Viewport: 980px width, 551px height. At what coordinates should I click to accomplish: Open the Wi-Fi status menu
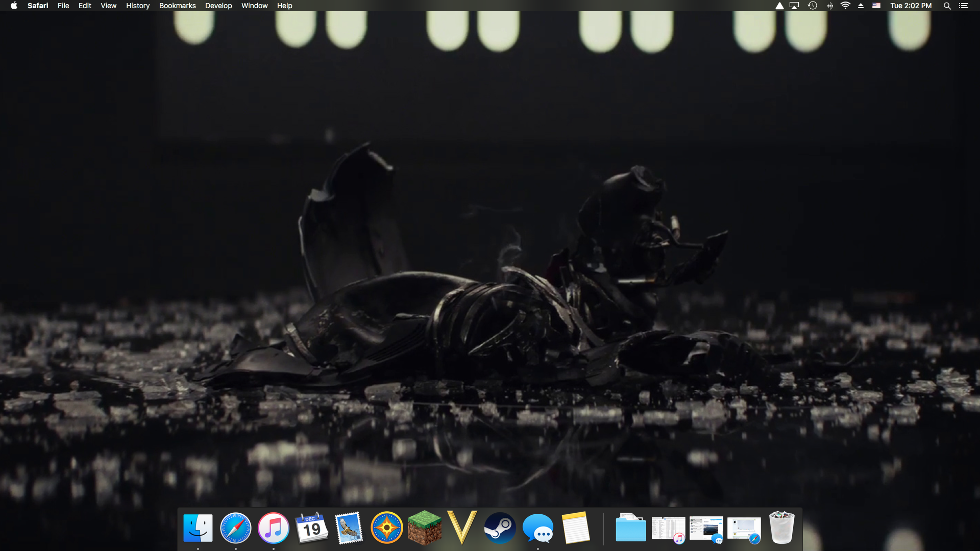[x=846, y=6]
